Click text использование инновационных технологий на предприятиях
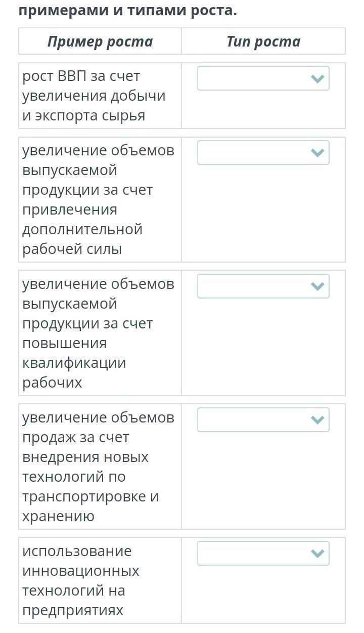This screenshot has height=633, width=364. pos(81,580)
